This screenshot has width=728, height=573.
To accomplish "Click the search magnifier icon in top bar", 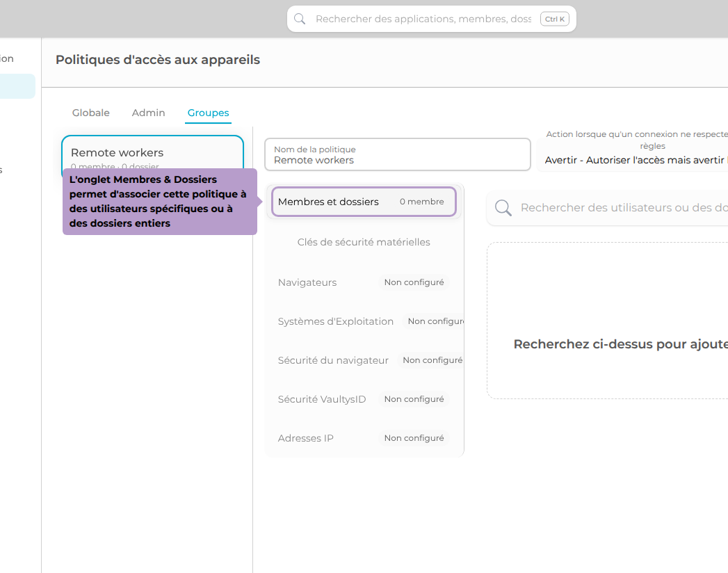I will (x=300, y=19).
